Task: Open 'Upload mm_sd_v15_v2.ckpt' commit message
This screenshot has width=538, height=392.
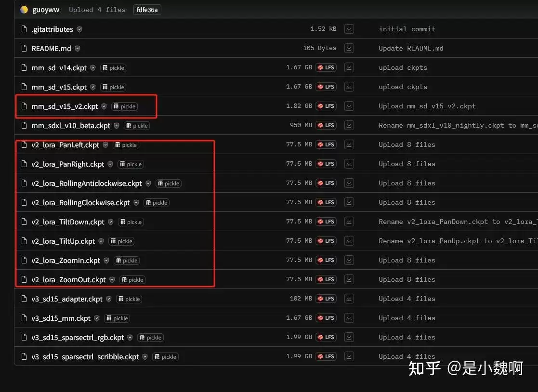Action: (x=427, y=106)
